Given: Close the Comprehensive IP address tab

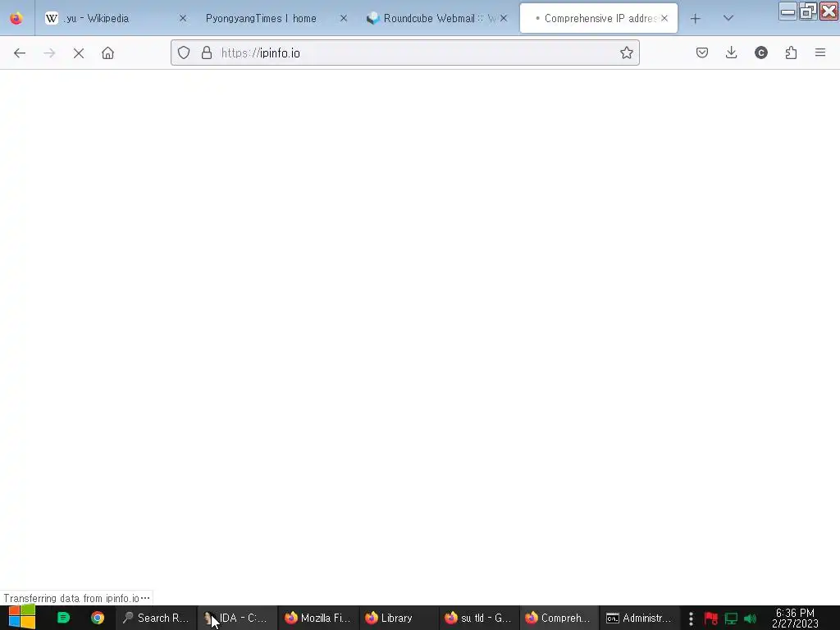Looking at the screenshot, I should (x=664, y=18).
